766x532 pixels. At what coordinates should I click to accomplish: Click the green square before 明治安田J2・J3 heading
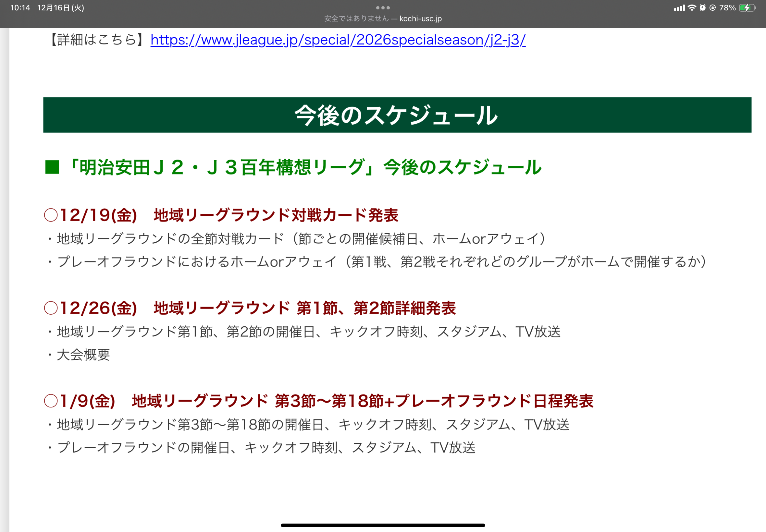tap(52, 167)
